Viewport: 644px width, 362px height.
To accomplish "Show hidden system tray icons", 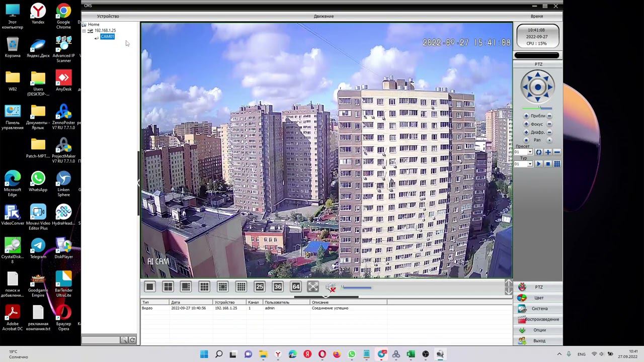I will [x=559, y=354].
